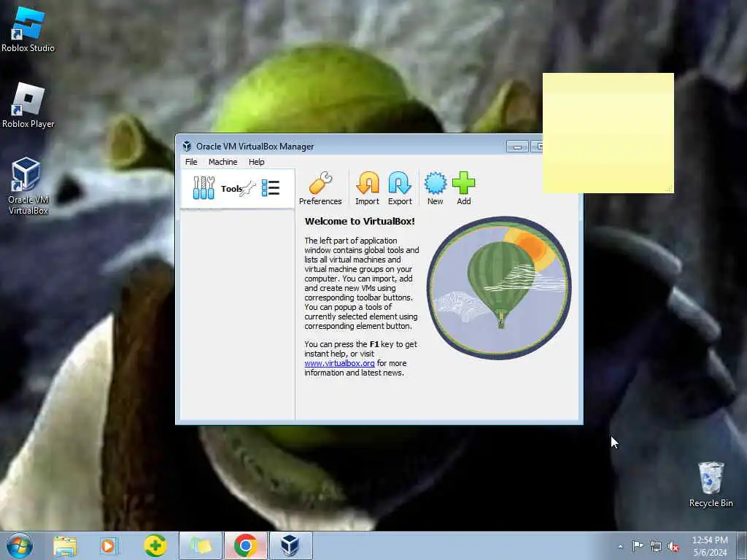Open VirtualBox Preferences

(x=320, y=189)
